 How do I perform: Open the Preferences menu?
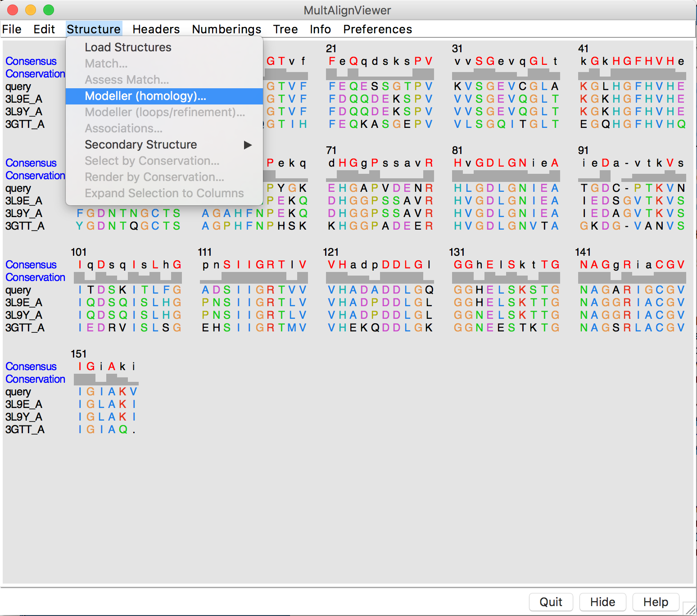pyautogui.click(x=377, y=29)
